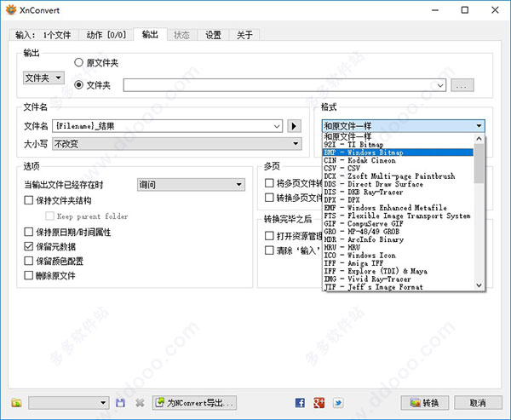Select CSV - CSV format
The width and height of the screenshot is (511, 420).
click(x=398, y=169)
